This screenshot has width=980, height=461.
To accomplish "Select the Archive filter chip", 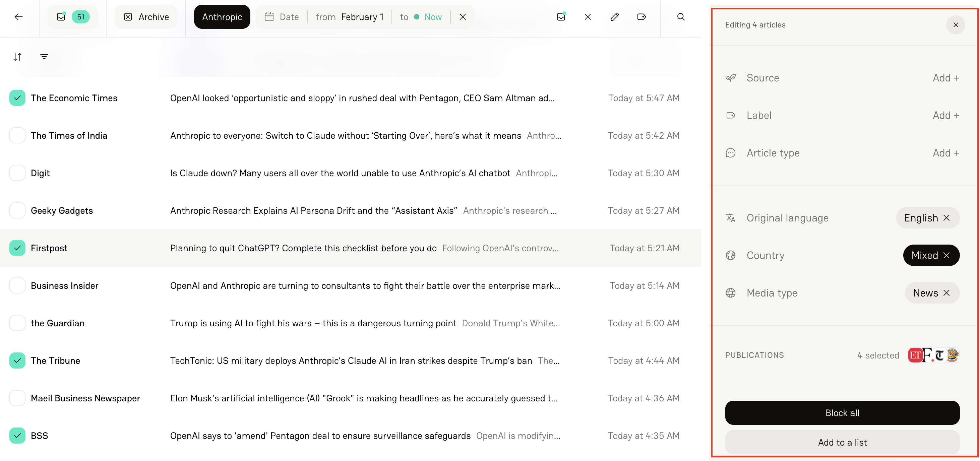I will point(146,17).
